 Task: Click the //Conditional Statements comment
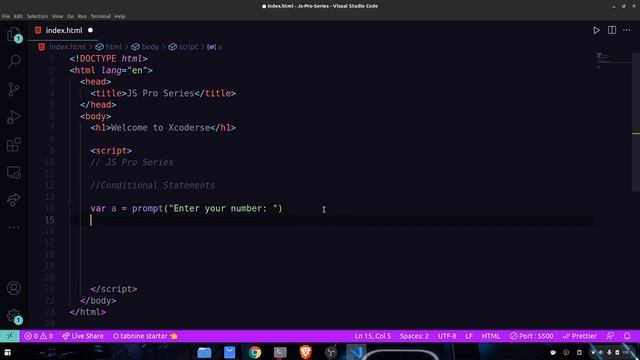click(x=153, y=185)
